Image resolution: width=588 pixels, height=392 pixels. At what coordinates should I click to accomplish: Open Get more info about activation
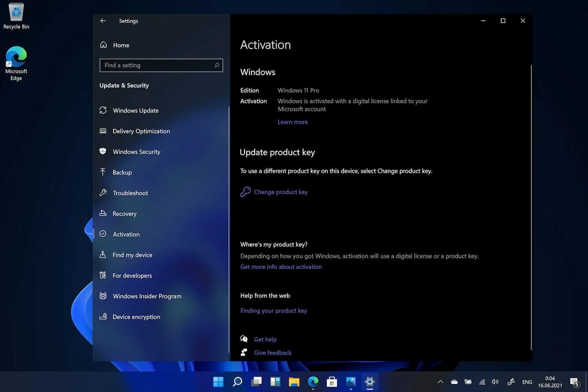click(281, 267)
